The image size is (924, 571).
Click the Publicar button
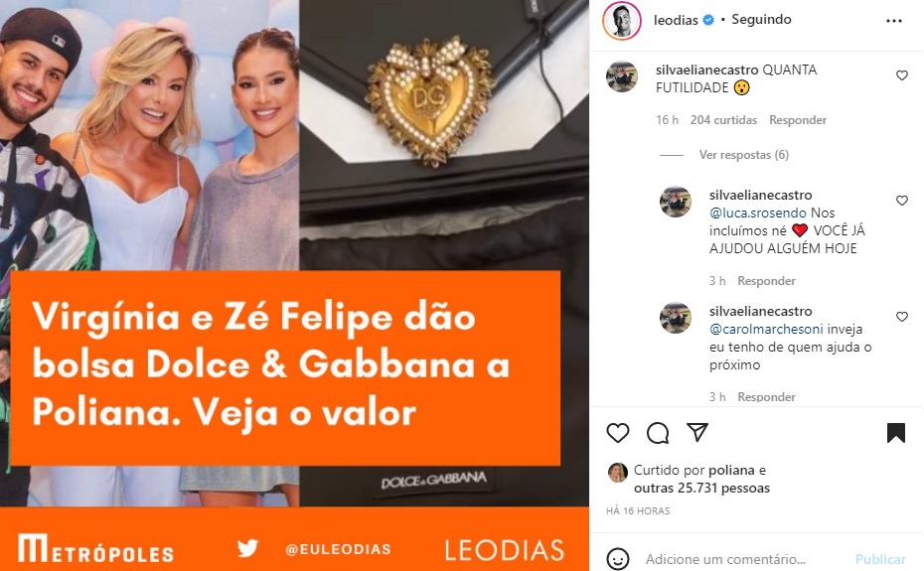point(880,559)
